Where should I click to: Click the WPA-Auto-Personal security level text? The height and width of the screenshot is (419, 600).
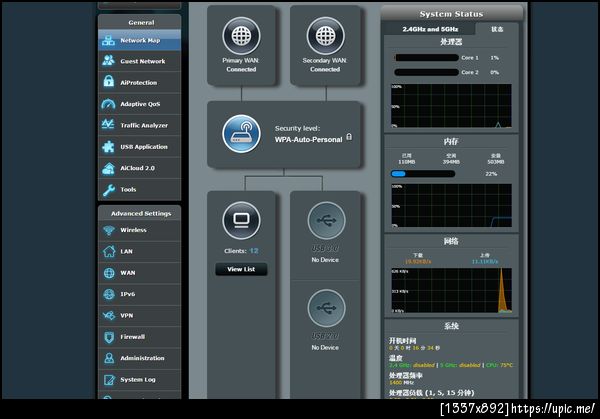(x=308, y=140)
